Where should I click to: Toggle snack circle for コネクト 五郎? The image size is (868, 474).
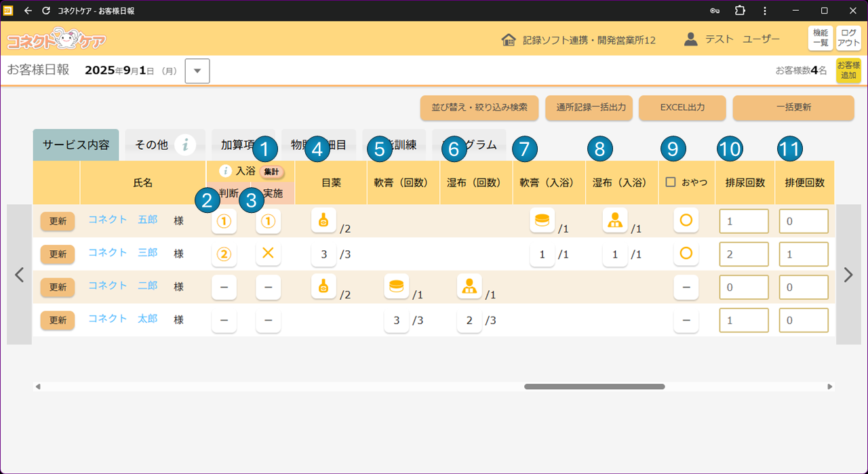coord(686,221)
